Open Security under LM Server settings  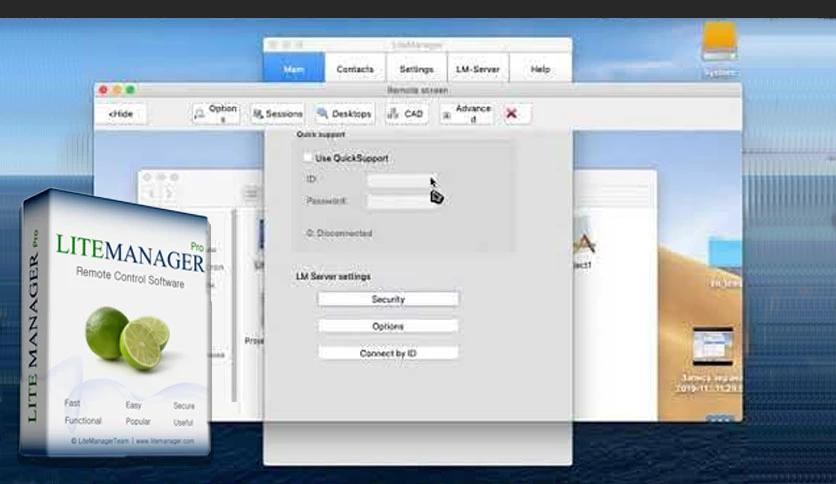(388, 299)
